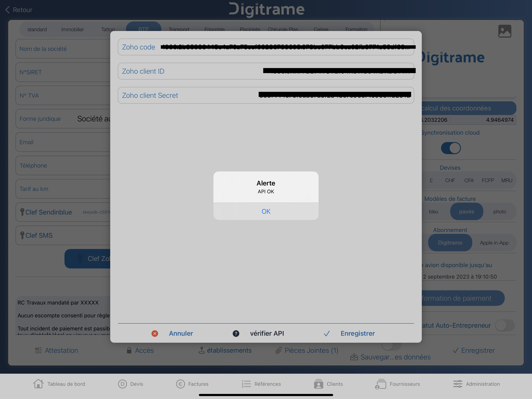Choose the bleu invoice model
This screenshot has width=532, height=399.
[433, 212]
